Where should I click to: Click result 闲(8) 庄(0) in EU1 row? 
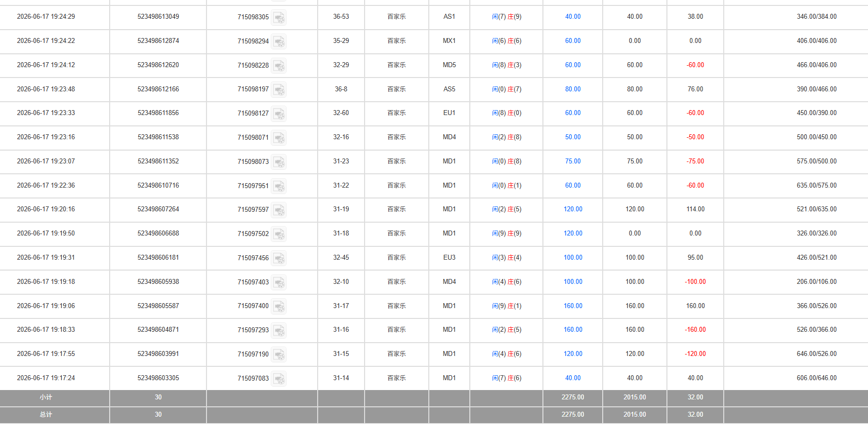point(506,113)
